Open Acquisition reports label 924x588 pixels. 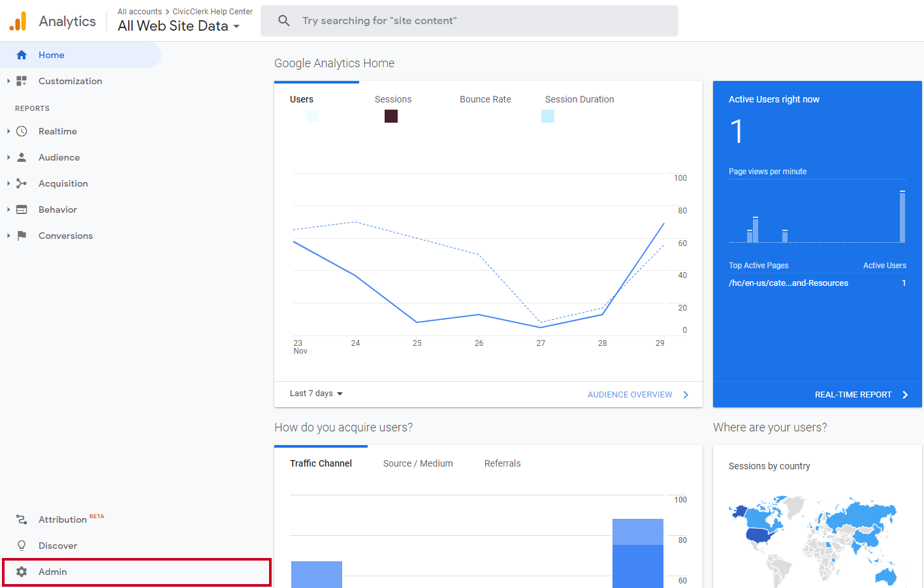point(63,183)
